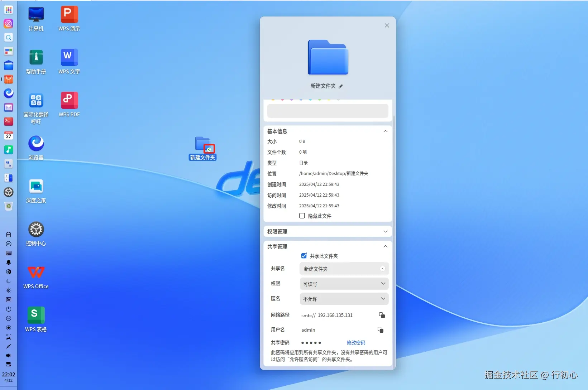Open the power tray icon
Viewport: 588px width, 390px height.
click(9, 309)
